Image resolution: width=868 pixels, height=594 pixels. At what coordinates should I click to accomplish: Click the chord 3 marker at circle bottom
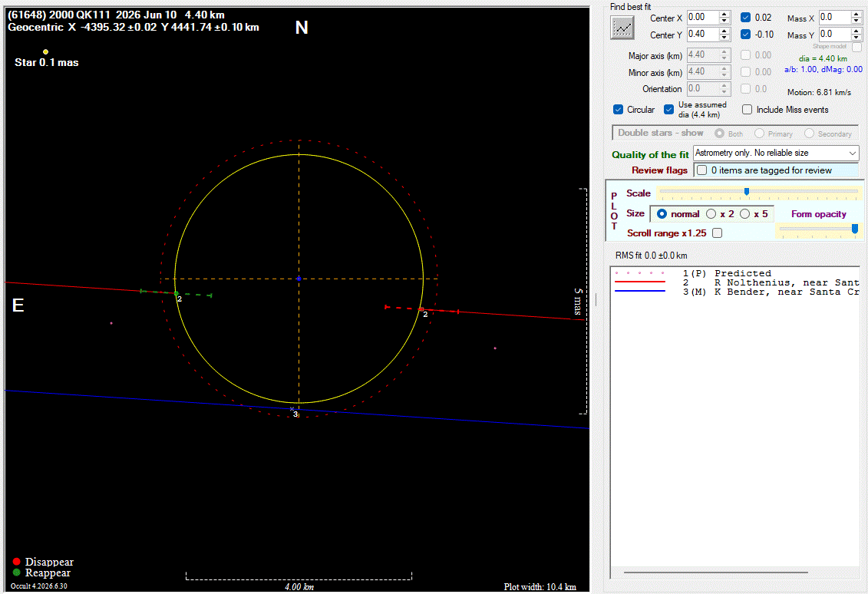pos(292,409)
